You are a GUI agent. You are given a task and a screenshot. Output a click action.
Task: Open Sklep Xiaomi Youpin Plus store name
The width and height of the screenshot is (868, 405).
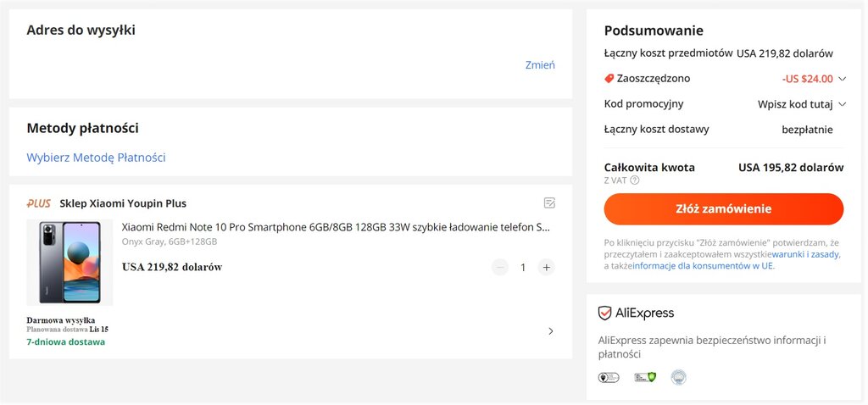[x=123, y=203]
